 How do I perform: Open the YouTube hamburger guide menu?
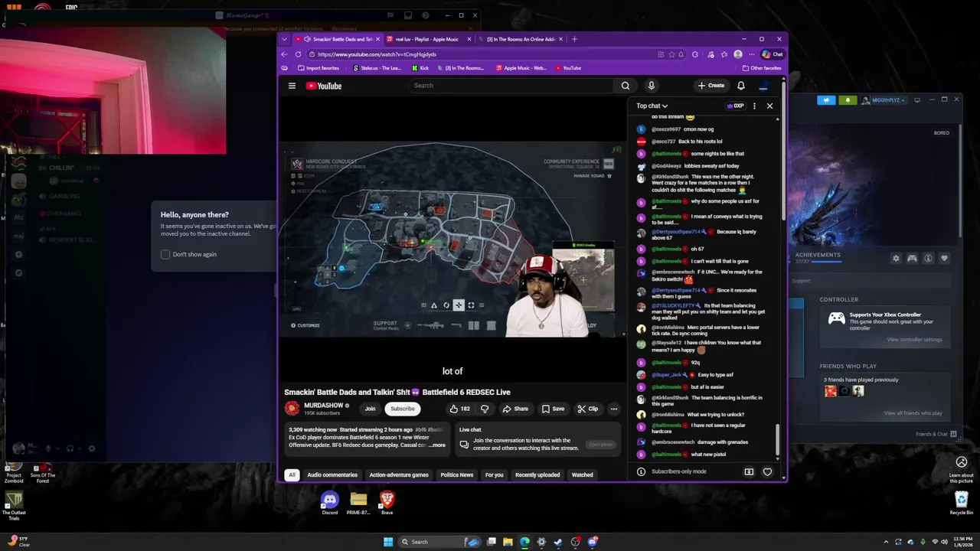(292, 86)
